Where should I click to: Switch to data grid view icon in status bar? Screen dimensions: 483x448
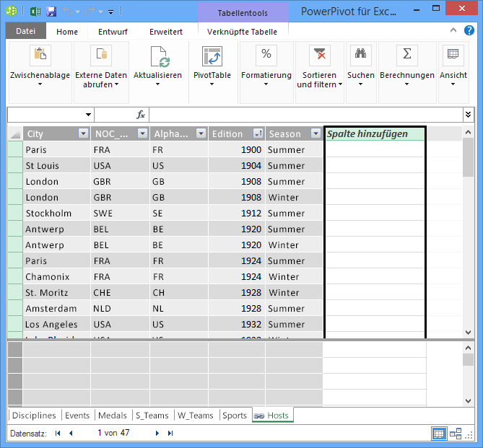pyautogui.click(x=438, y=434)
